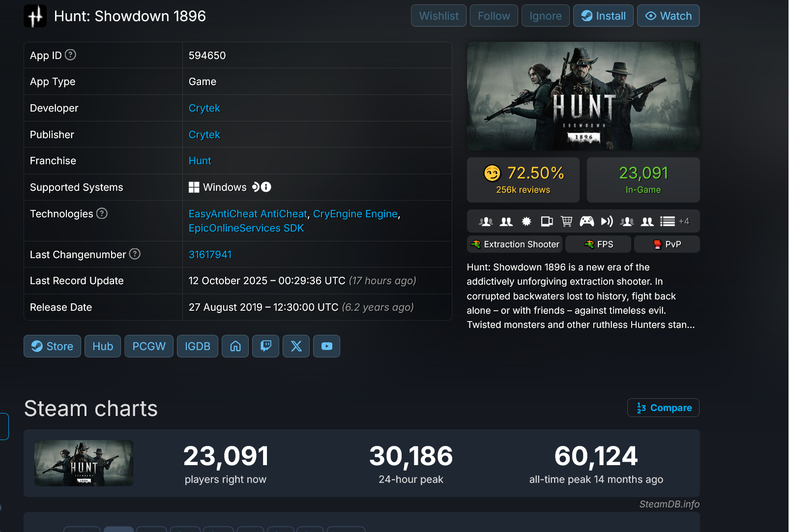Click the Release Date row label
The width and height of the screenshot is (789, 532).
[61, 307]
